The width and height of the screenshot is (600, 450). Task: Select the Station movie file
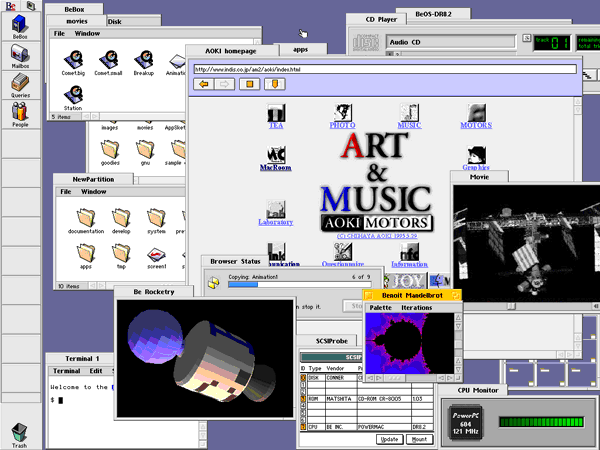coord(73,98)
